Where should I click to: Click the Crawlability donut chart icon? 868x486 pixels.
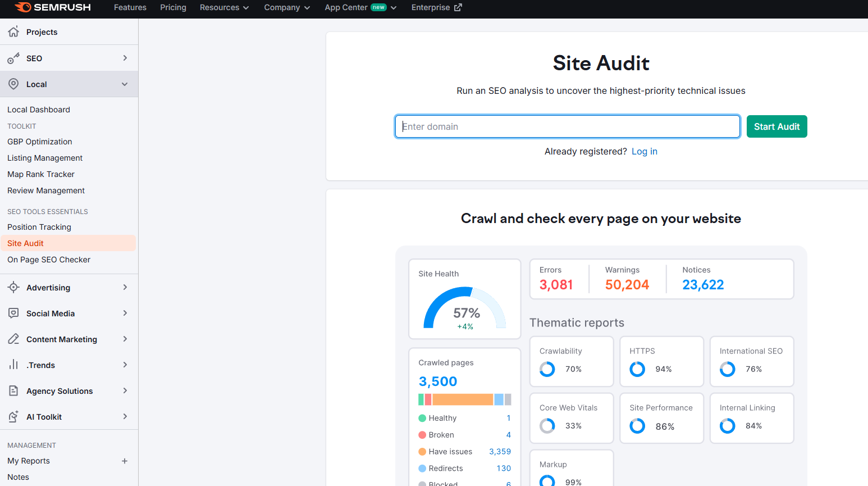coord(547,369)
